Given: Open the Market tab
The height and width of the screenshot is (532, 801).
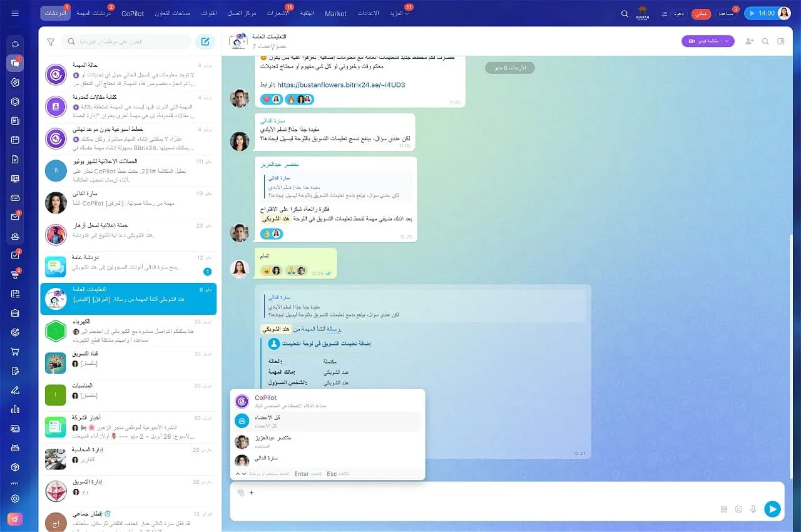Looking at the screenshot, I should (x=335, y=13).
